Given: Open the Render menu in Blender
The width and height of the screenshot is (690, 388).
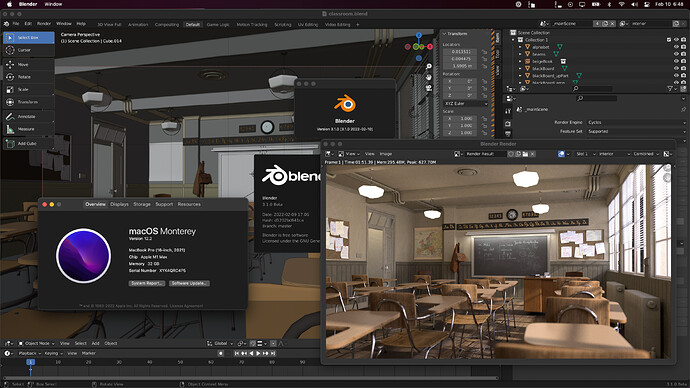Looking at the screenshot, I should pyautogui.click(x=44, y=24).
